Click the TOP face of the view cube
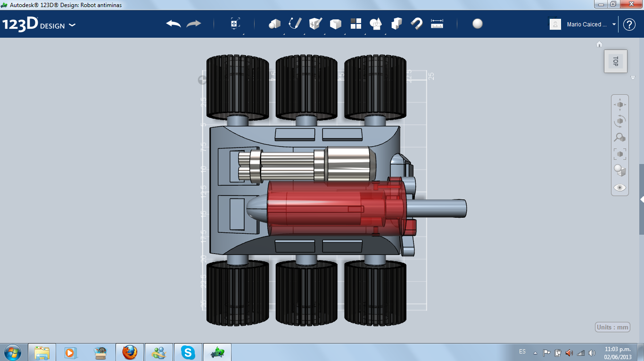This screenshot has width=644, height=361. [x=616, y=61]
